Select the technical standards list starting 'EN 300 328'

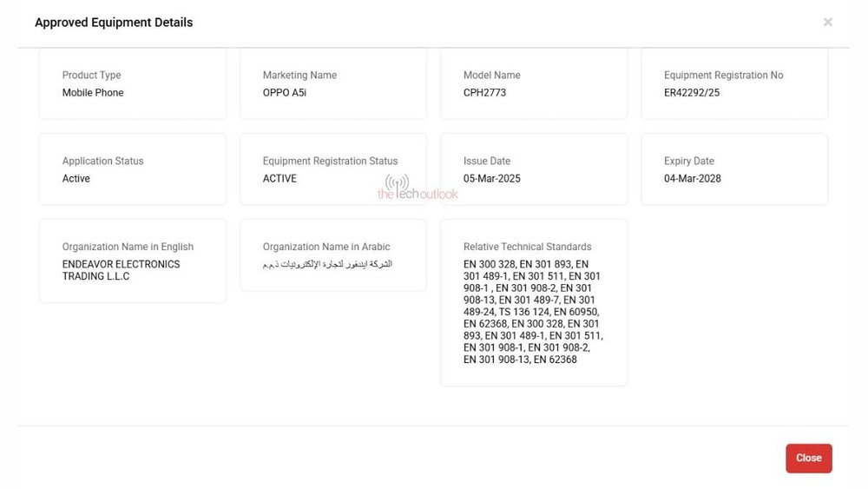(x=533, y=312)
